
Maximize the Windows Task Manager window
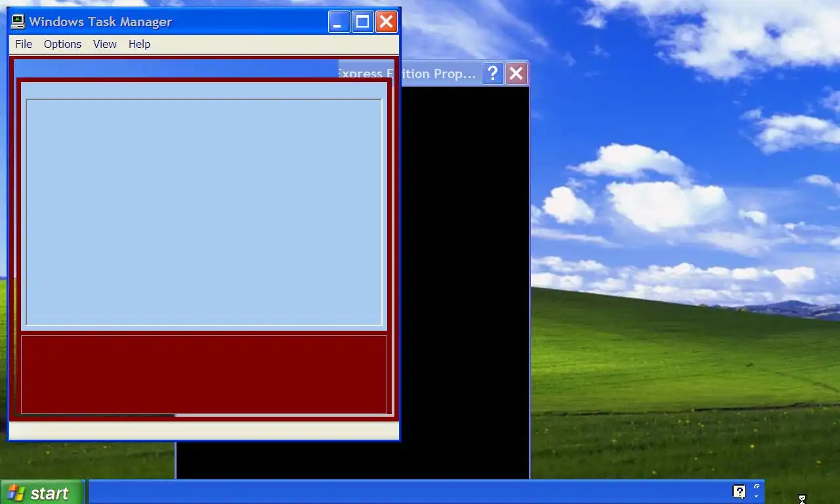click(x=362, y=22)
